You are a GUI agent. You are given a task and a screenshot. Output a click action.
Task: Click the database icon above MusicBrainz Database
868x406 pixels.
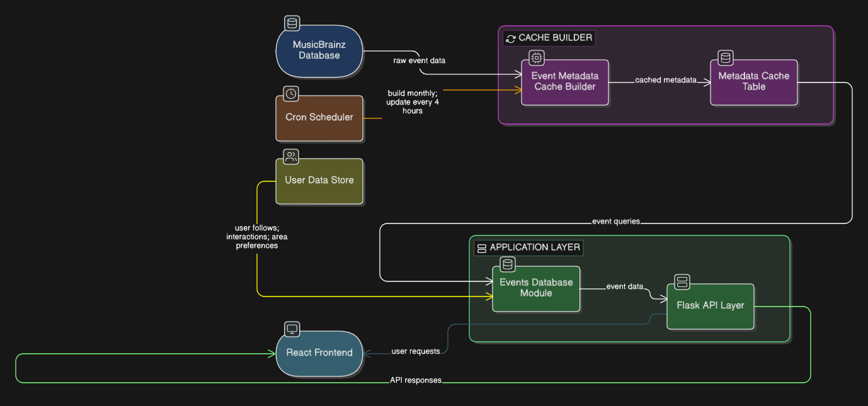tap(292, 24)
